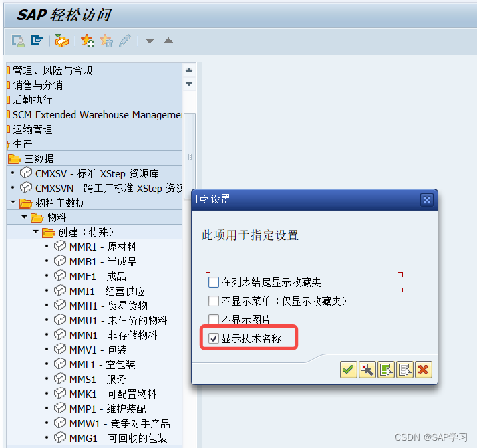Select 生产 tree node
Viewport: 477px width, 448px height.
pyautogui.click(x=23, y=144)
